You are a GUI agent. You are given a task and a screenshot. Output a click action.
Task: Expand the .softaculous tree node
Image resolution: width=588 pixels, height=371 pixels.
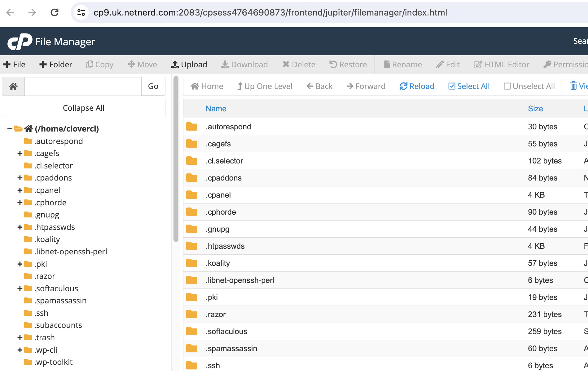[20, 288]
